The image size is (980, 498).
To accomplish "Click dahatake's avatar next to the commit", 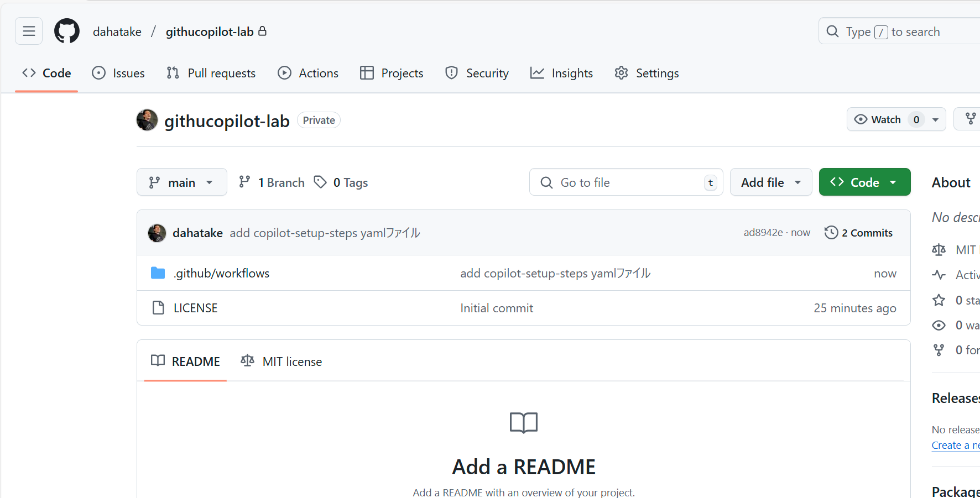I will (x=157, y=233).
